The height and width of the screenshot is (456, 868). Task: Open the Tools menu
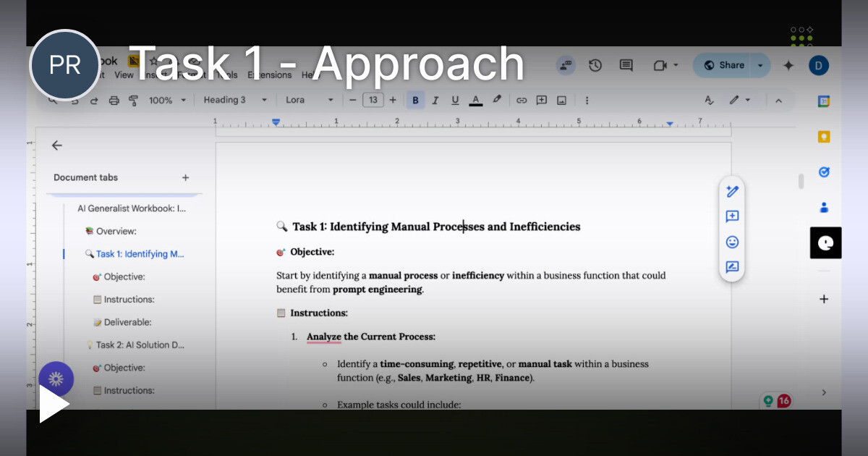(226, 75)
